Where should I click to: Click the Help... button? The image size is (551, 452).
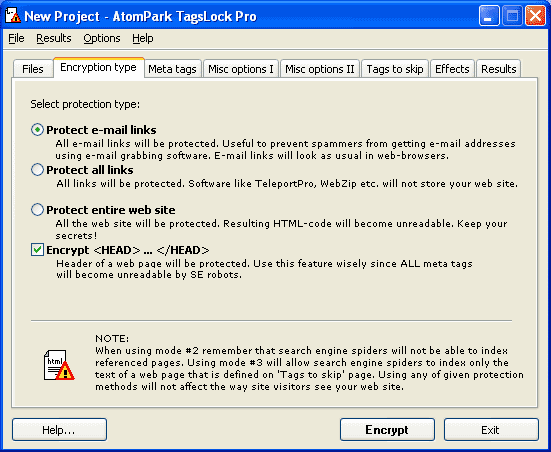click(59, 430)
